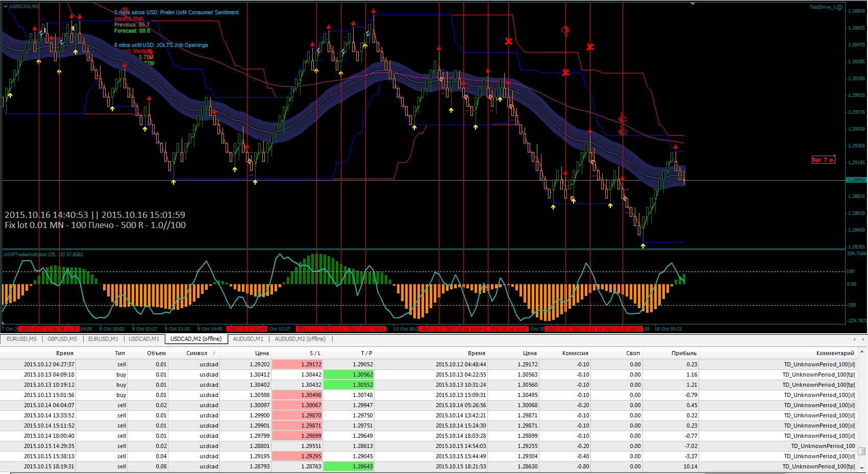Click the Sp: 7 p. spread label
Viewport: 868px width, 474px height.
point(824,160)
